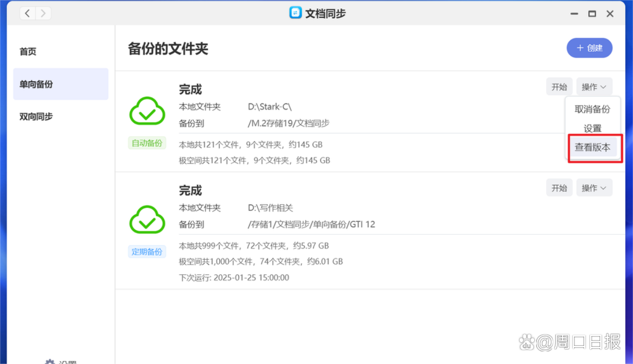Click the 下次运行 schedule time text

point(234,277)
